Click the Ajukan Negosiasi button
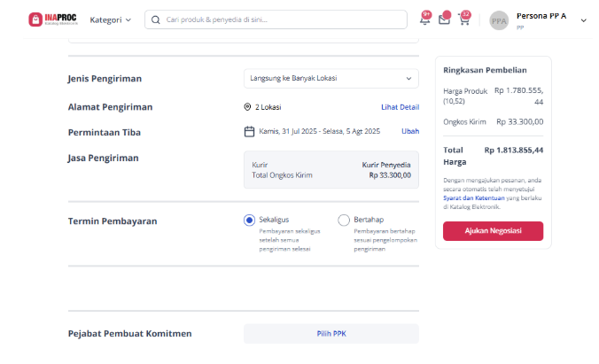The image size is (599, 364). click(x=493, y=231)
